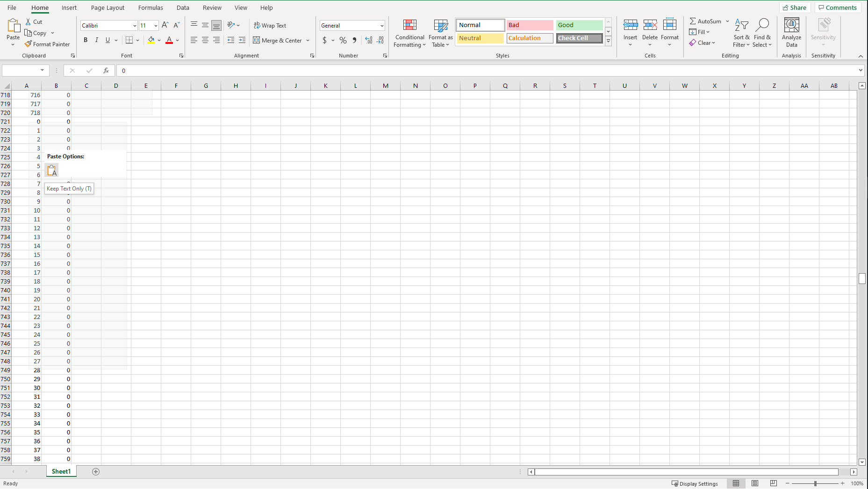This screenshot has width=868, height=489.
Task: Apply the red font color icon
Action: (x=169, y=40)
